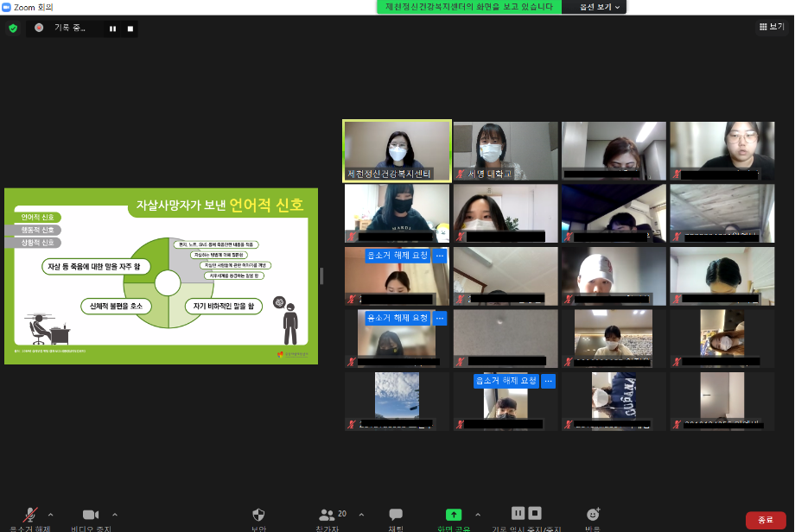The image size is (795, 532).
Task: Expand audio options arrow beside microphone
Action: tap(50, 514)
